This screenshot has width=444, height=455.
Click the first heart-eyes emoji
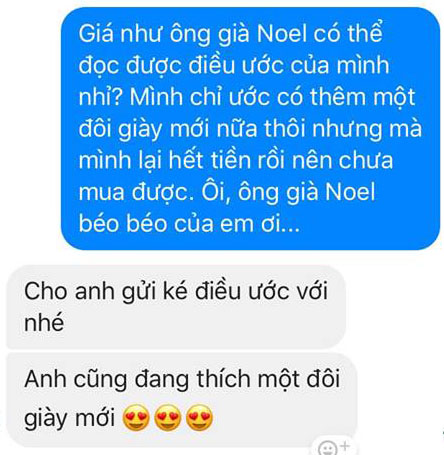coord(136,417)
